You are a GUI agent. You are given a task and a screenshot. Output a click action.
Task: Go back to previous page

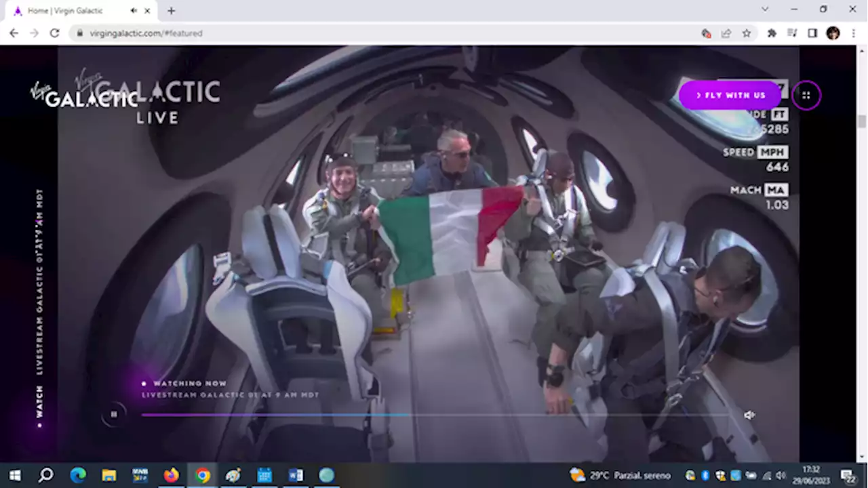click(14, 33)
